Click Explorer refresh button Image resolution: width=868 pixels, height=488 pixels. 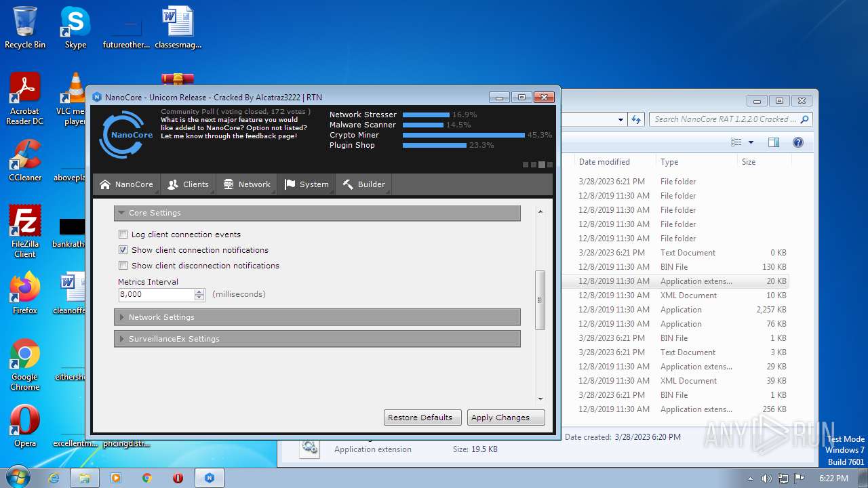pos(636,119)
